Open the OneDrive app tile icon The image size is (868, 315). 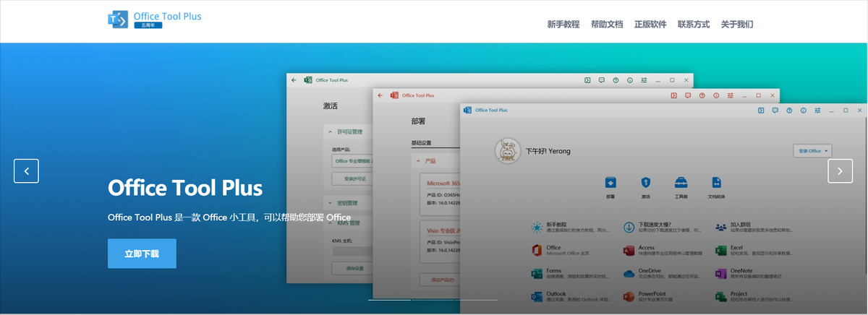pyautogui.click(x=629, y=273)
